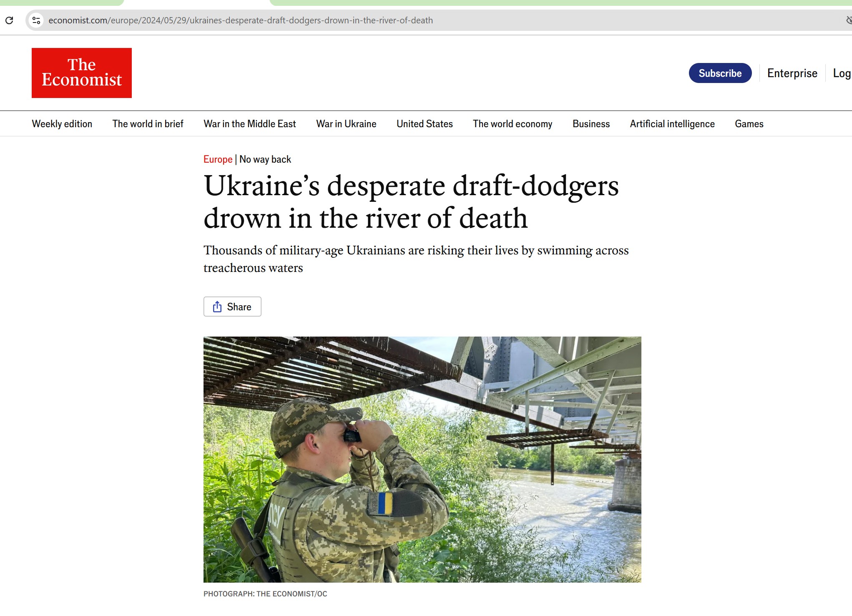Open War in Ukraine section
The height and width of the screenshot is (616, 852).
(346, 124)
